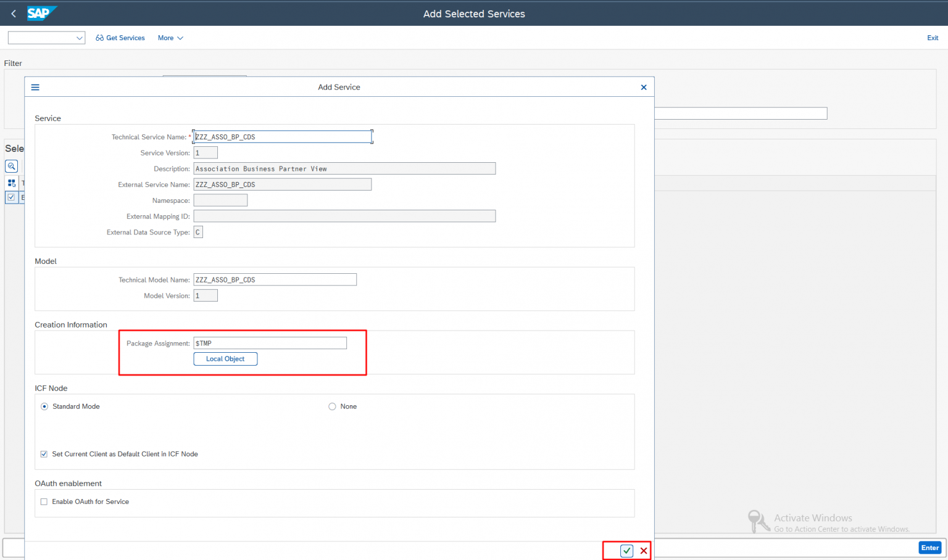Uncheck Set Current Client as Default Client
Image resolution: width=948 pixels, height=560 pixels.
click(x=44, y=454)
